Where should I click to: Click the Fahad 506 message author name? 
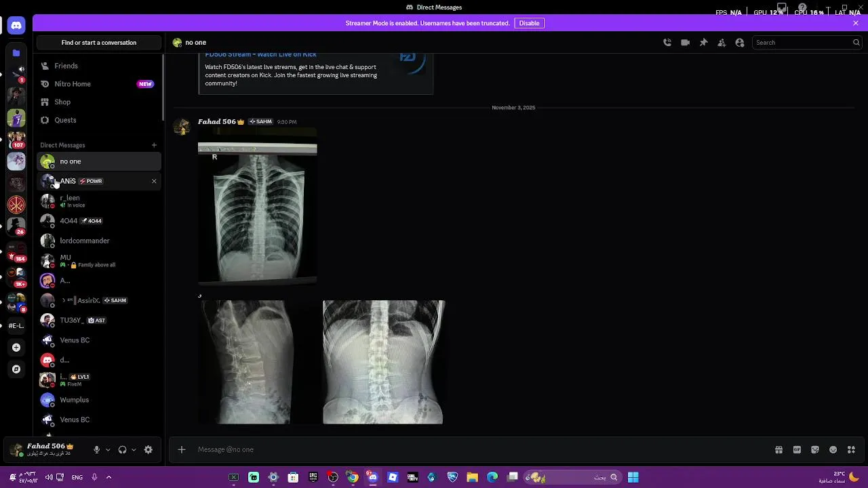coord(217,122)
